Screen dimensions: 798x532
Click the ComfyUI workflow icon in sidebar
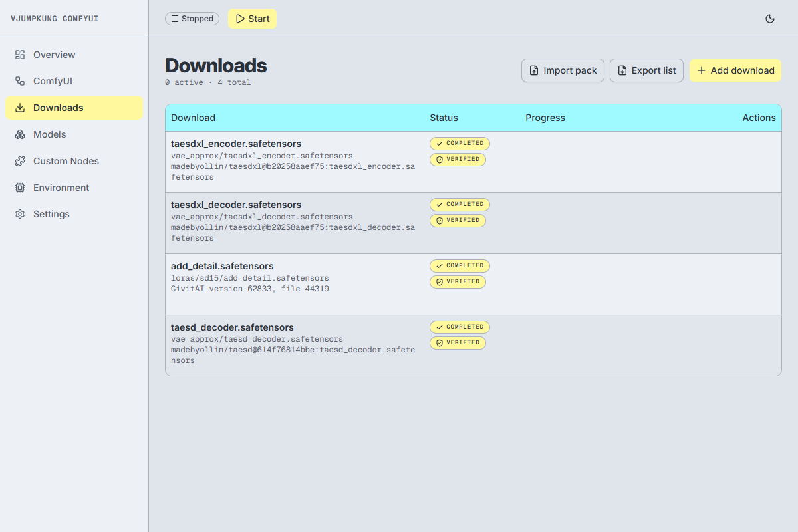coord(20,81)
